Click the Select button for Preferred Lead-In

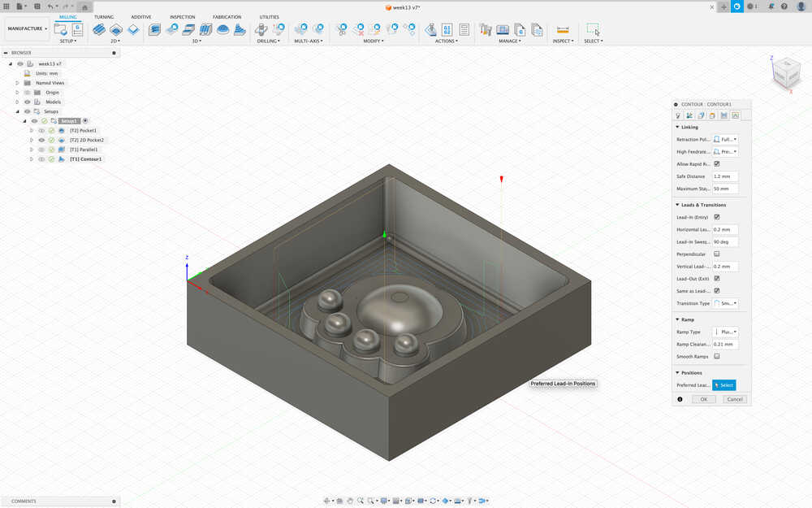[724, 385]
